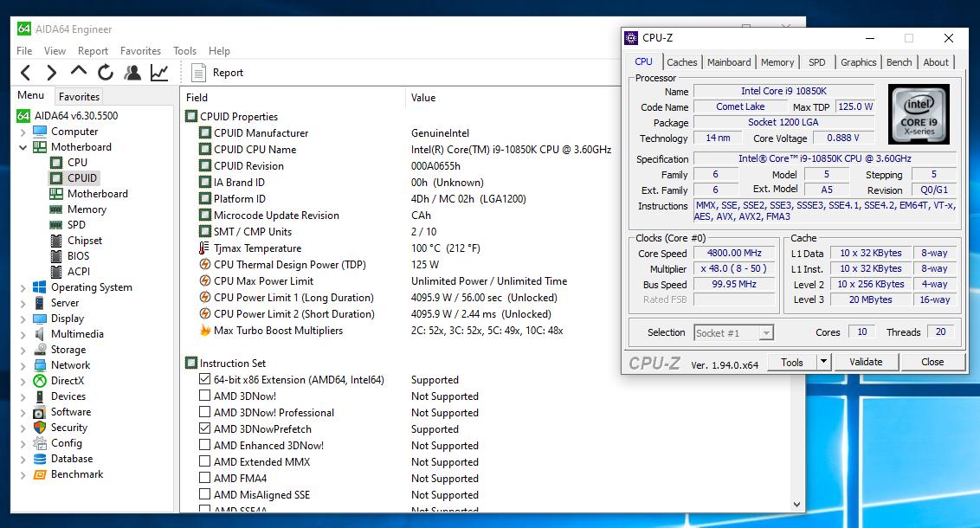Toggle 64-bit x86 Extension checkbox
This screenshot has height=528, width=980.
[x=204, y=378]
